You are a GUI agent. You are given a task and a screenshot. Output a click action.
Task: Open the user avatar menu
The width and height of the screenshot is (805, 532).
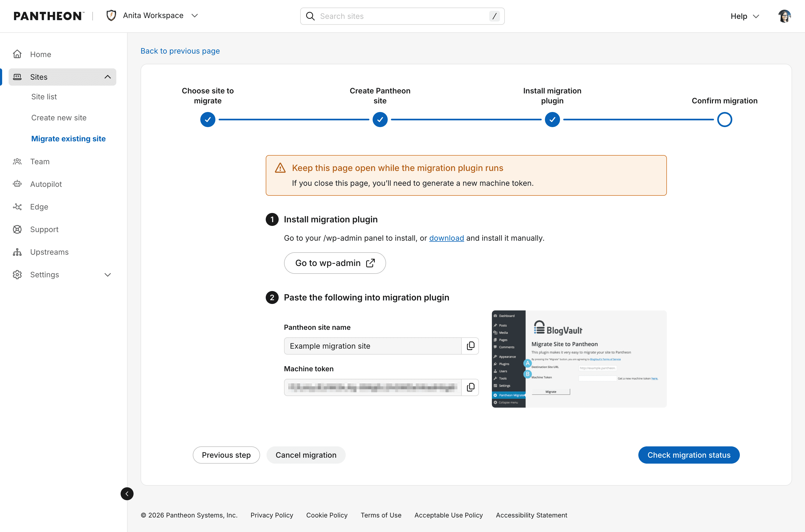click(x=785, y=16)
